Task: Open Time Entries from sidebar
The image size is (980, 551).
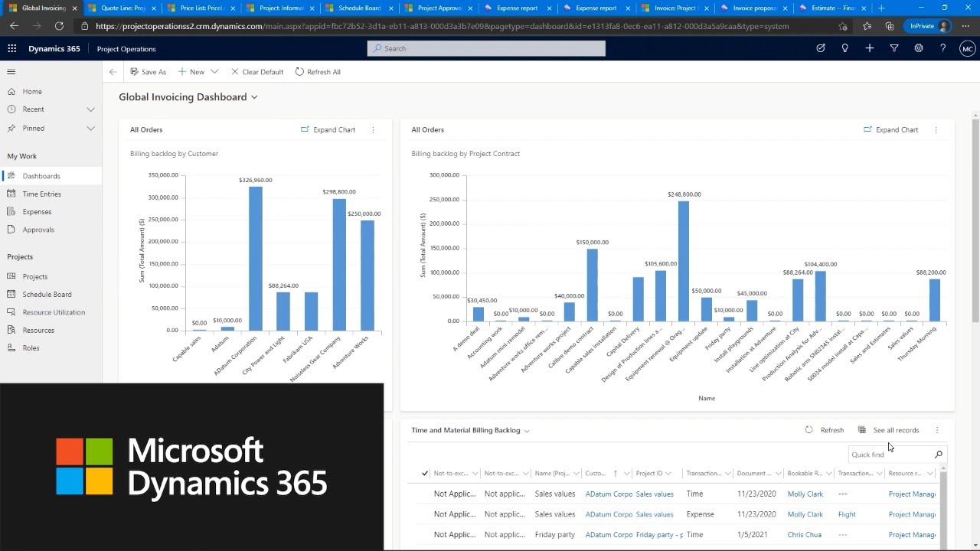Action: point(41,194)
